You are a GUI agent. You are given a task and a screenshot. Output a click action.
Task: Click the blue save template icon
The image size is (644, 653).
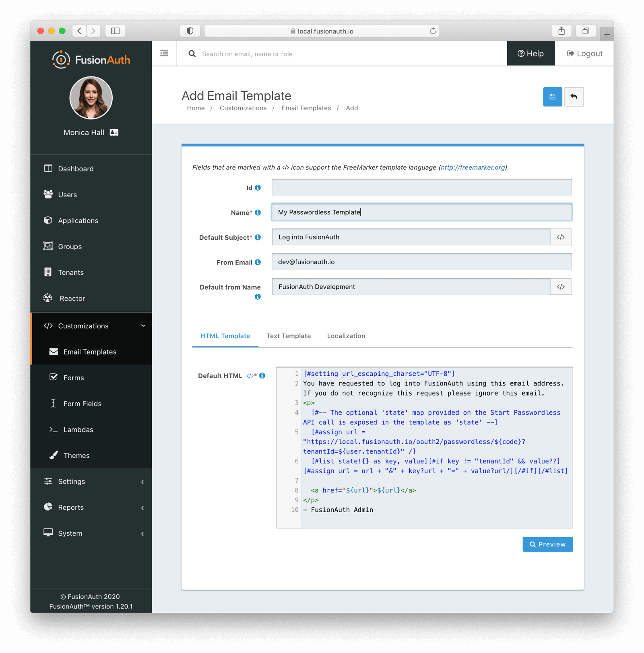[x=552, y=97]
